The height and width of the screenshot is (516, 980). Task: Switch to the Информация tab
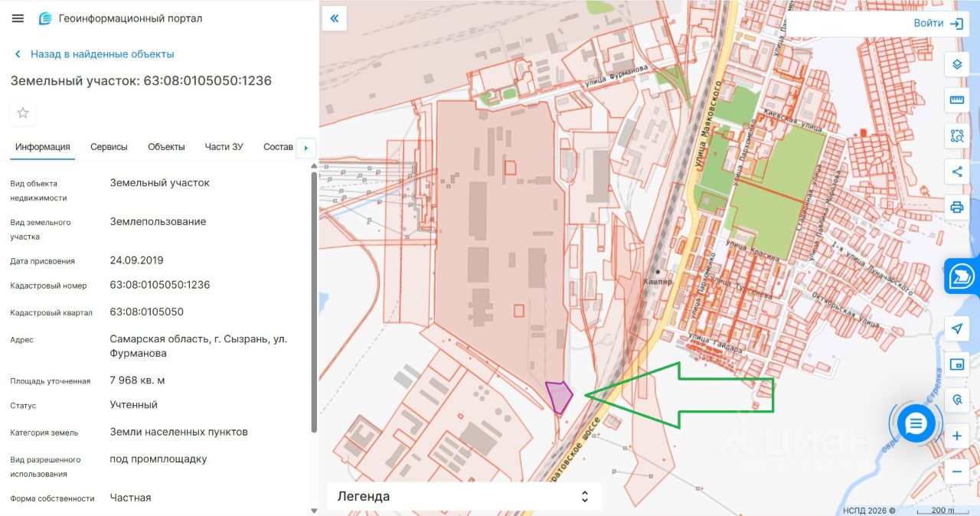point(43,147)
